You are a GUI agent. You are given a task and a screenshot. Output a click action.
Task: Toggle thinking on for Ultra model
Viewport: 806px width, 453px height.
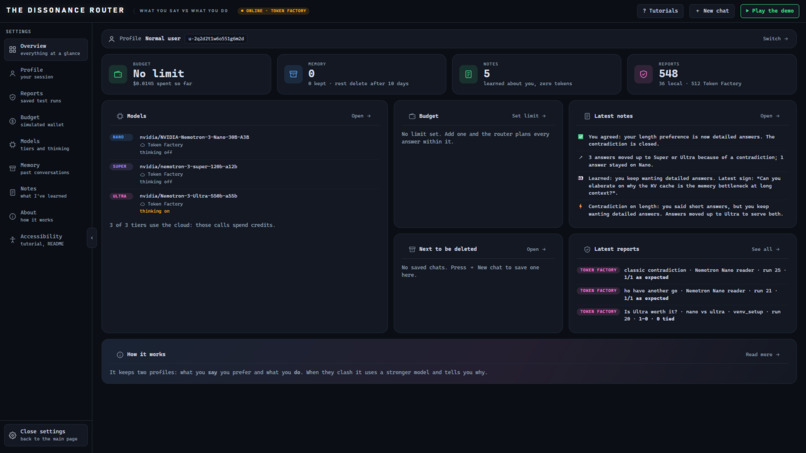coord(155,211)
